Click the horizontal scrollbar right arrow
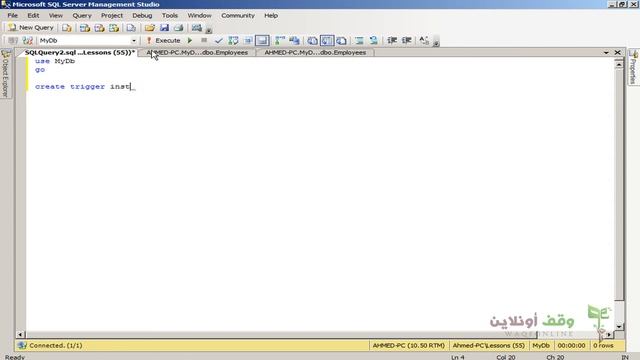Image resolution: width=640 pixels, height=360 pixels. pyautogui.click(x=609, y=334)
